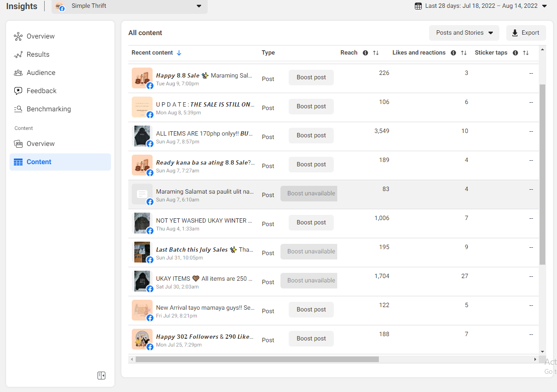Click the sidebar collapse icon
Image resolution: width=557 pixels, height=392 pixels.
click(x=101, y=376)
